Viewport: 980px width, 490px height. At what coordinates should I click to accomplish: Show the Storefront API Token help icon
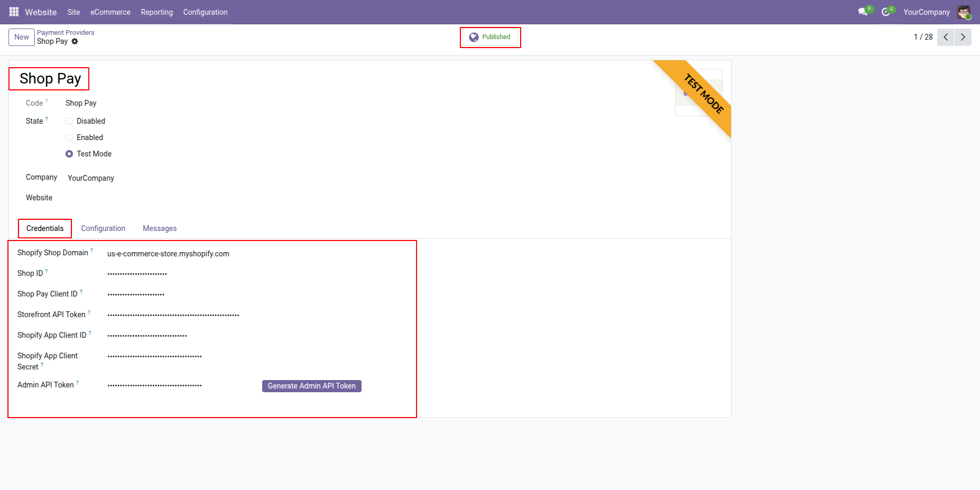(x=89, y=312)
